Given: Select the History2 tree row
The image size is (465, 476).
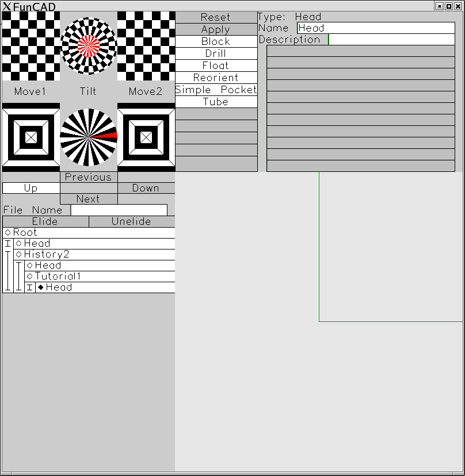Looking at the screenshot, I should coord(94,255).
